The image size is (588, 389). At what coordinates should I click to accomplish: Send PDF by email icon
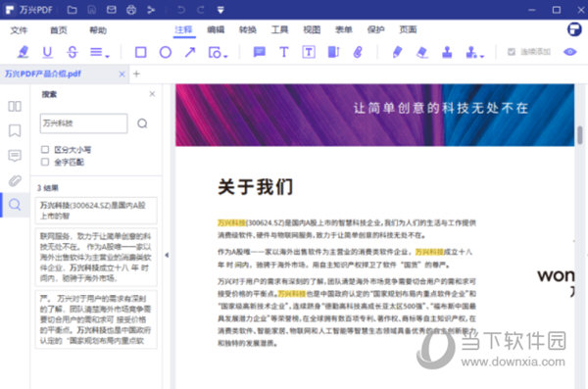coord(112,10)
